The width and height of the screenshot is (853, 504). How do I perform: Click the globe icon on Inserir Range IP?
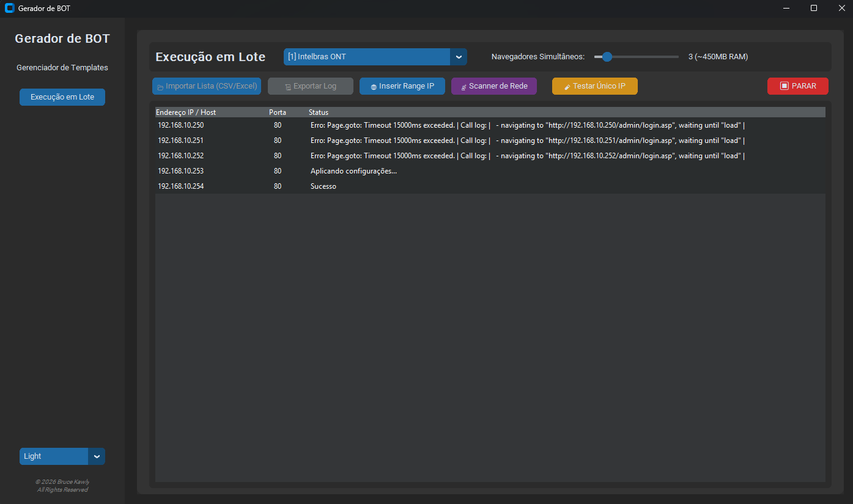click(x=374, y=87)
